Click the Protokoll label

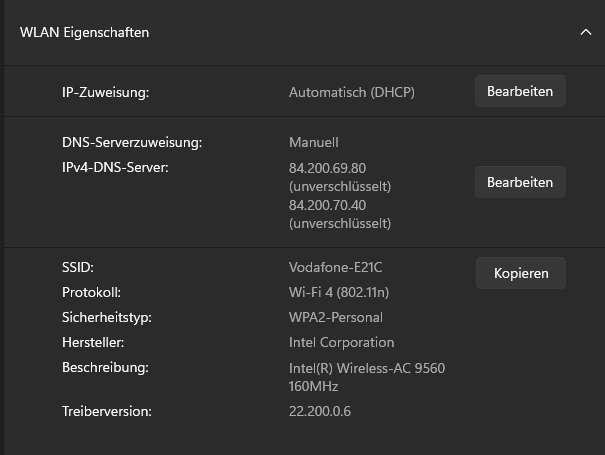pos(91,292)
